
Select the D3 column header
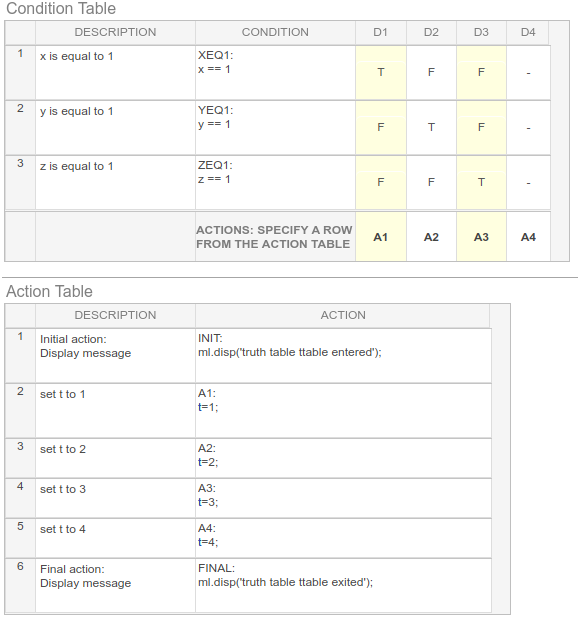pyautogui.click(x=481, y=32)
